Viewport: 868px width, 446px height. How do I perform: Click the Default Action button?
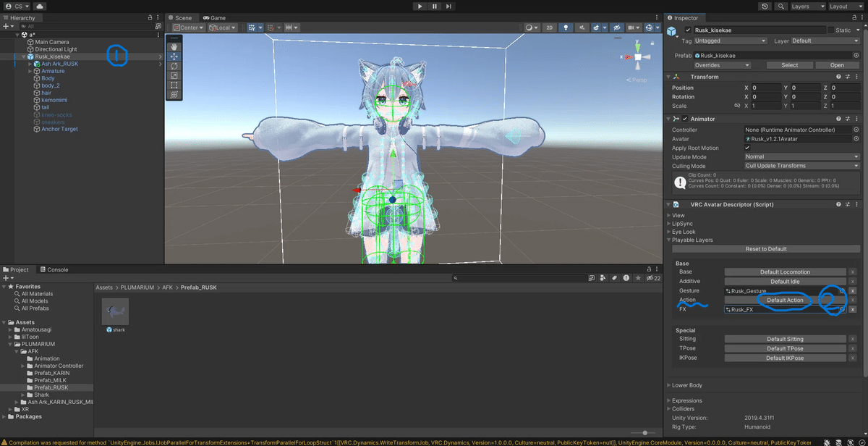pos(785,300)
